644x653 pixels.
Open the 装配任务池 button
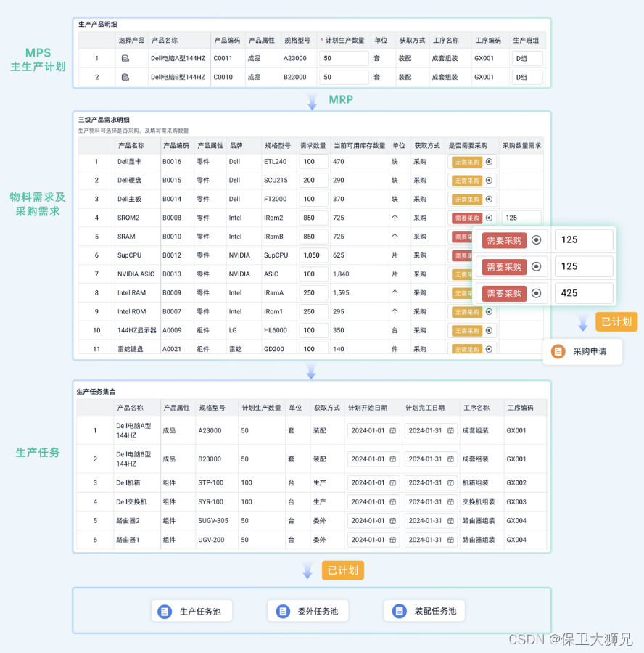424,611
